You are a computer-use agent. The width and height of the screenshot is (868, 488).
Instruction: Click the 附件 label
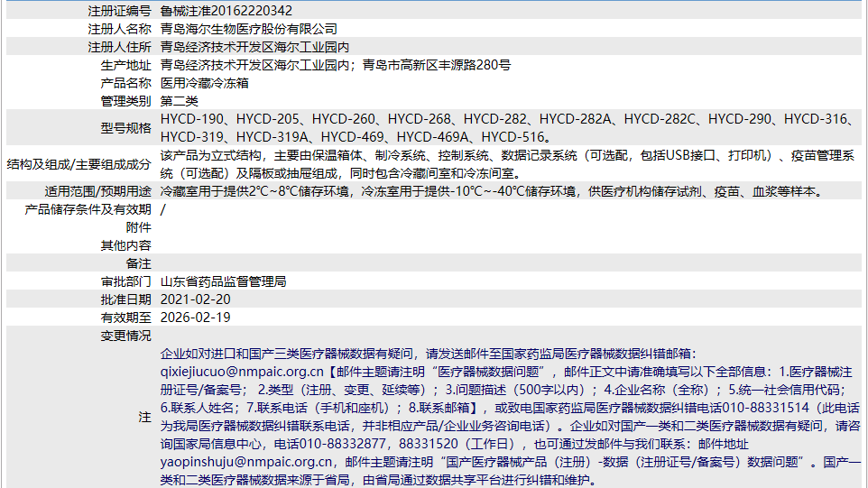click(x=138, y=227)
